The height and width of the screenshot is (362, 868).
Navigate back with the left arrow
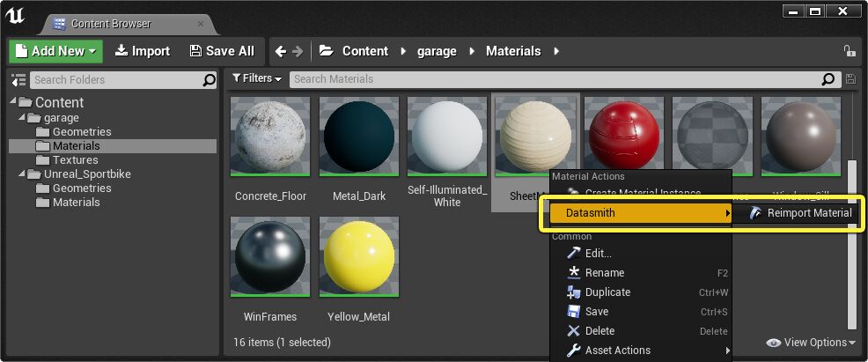(281, 51)
